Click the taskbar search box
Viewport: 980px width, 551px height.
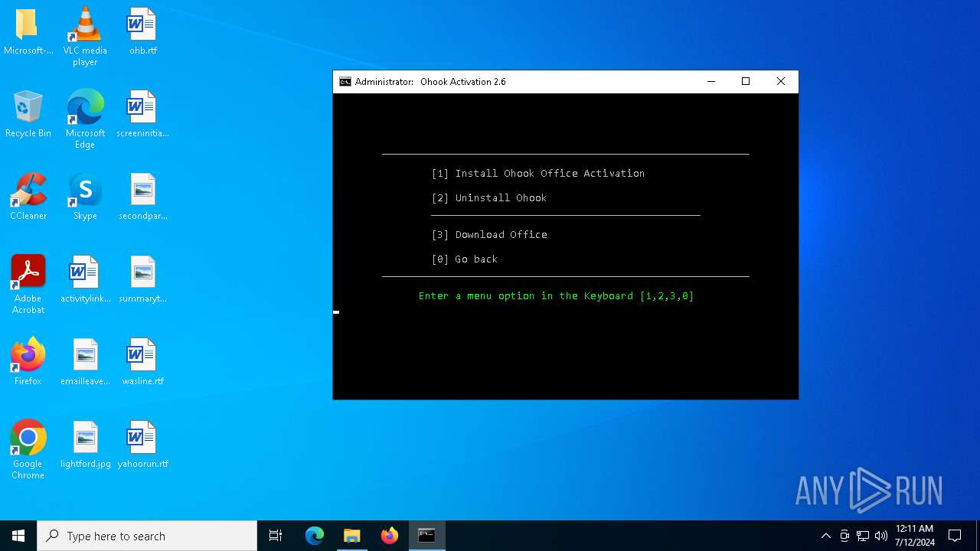[x=147, y=536]
